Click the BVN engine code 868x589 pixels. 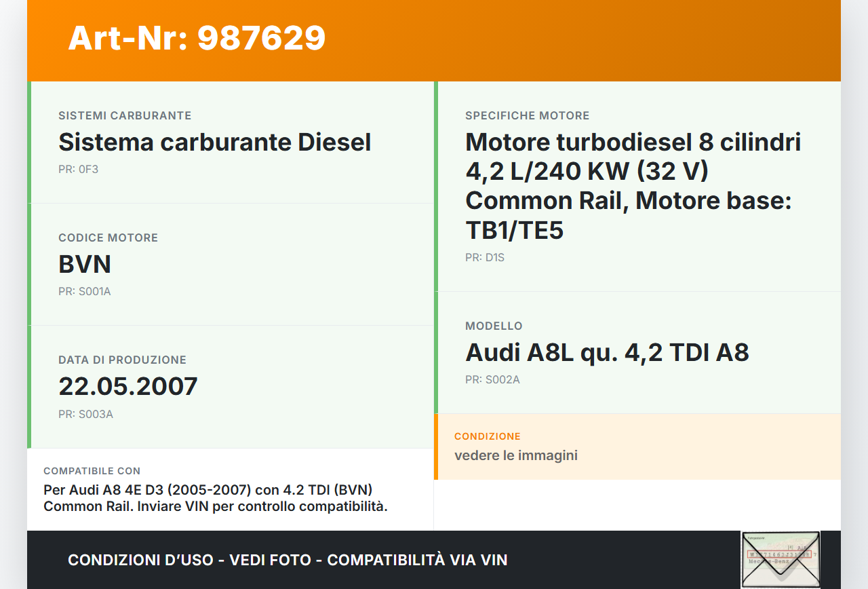pyautogui.click(x=85, y=265)
